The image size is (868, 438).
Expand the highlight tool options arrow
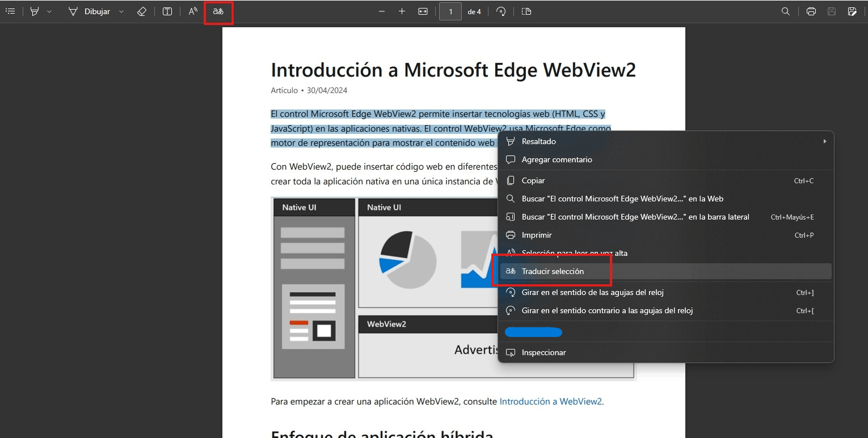(49, 11)
